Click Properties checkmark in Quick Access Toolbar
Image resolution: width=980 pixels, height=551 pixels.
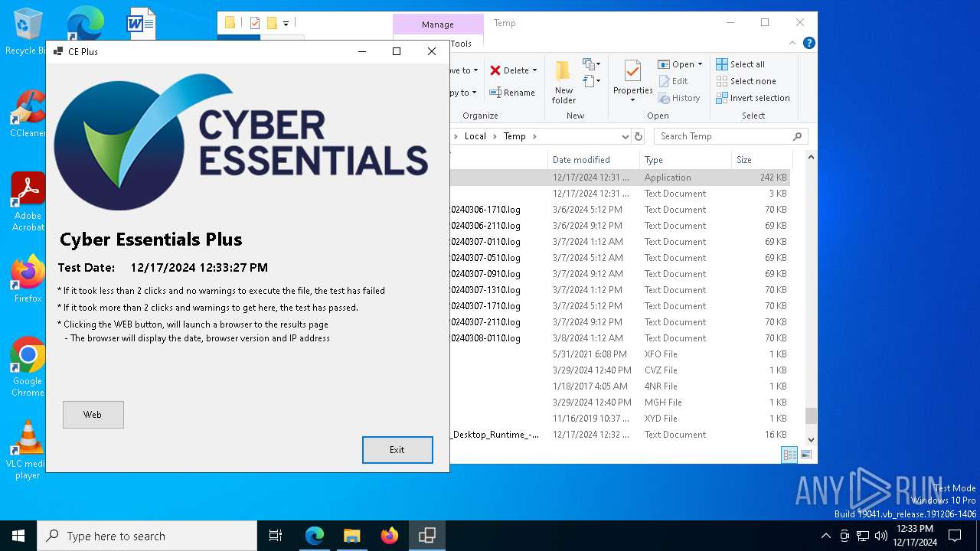[255, 23]
